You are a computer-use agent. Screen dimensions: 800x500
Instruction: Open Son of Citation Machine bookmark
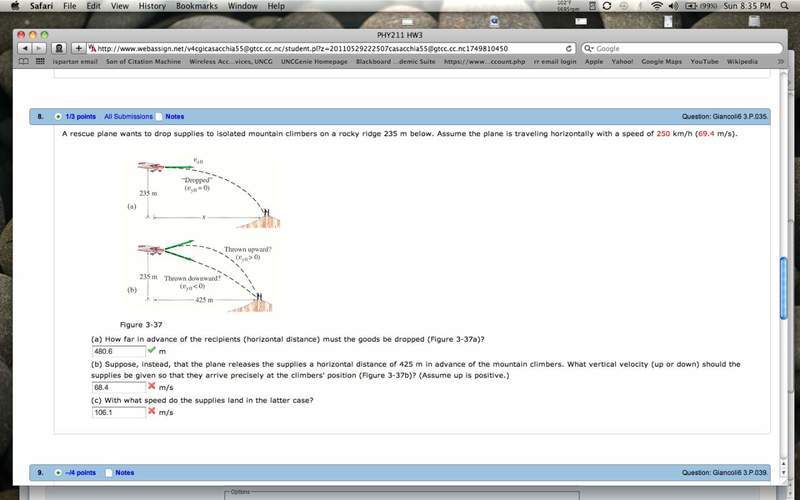[143, 62]
